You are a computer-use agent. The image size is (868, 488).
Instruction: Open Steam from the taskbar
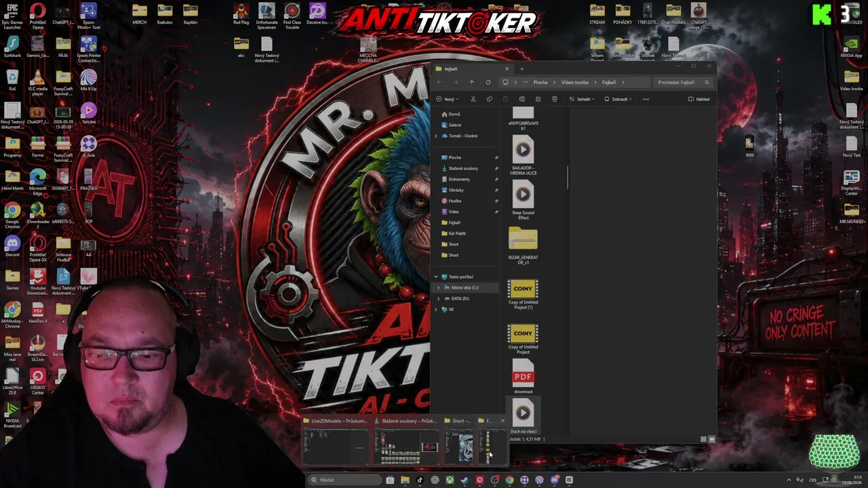click(465, 480)
